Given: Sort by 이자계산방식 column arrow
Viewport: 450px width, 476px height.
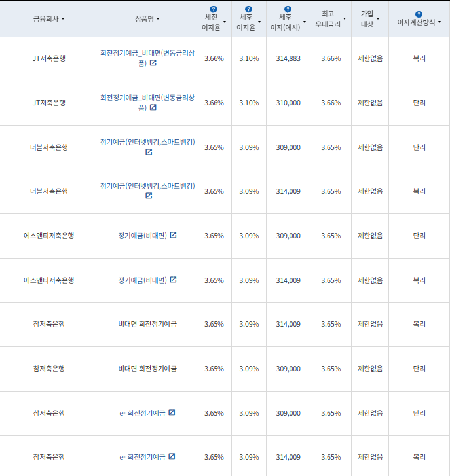Looking at the screenshot, I should pos(440,22).
